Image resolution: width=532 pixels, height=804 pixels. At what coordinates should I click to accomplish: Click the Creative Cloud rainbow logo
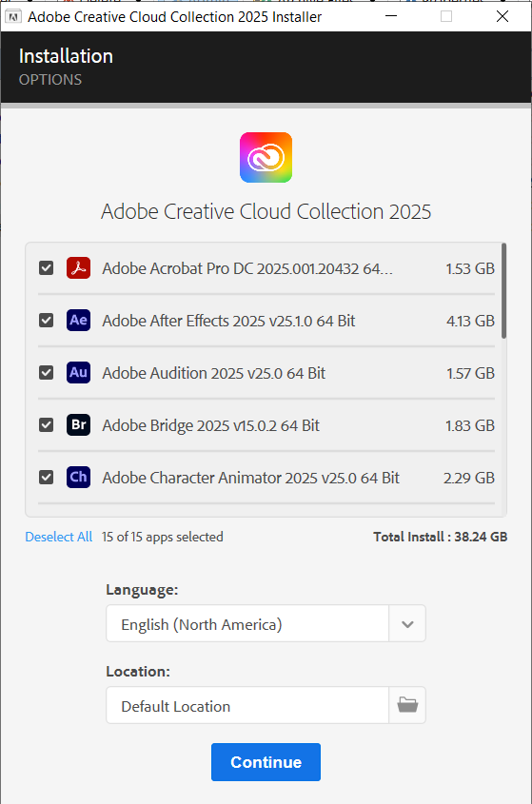(x=266, y=157)
